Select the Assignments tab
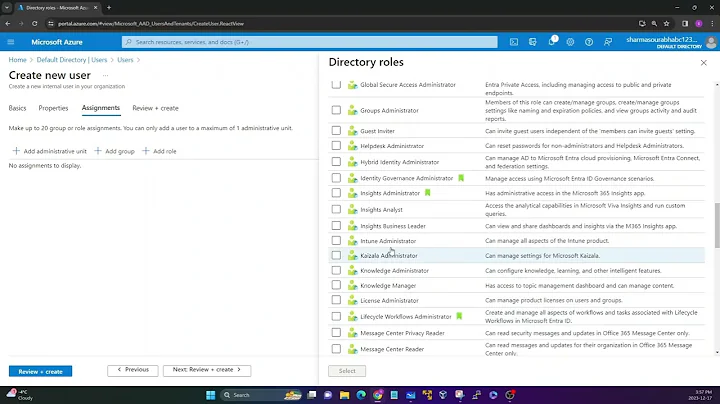 pyautogui.click(x=101, y=108)
